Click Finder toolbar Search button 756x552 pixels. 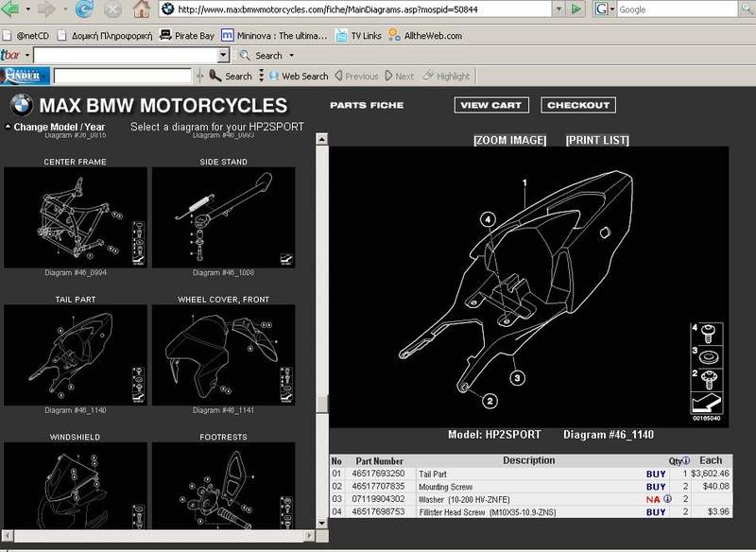point(231,77)
